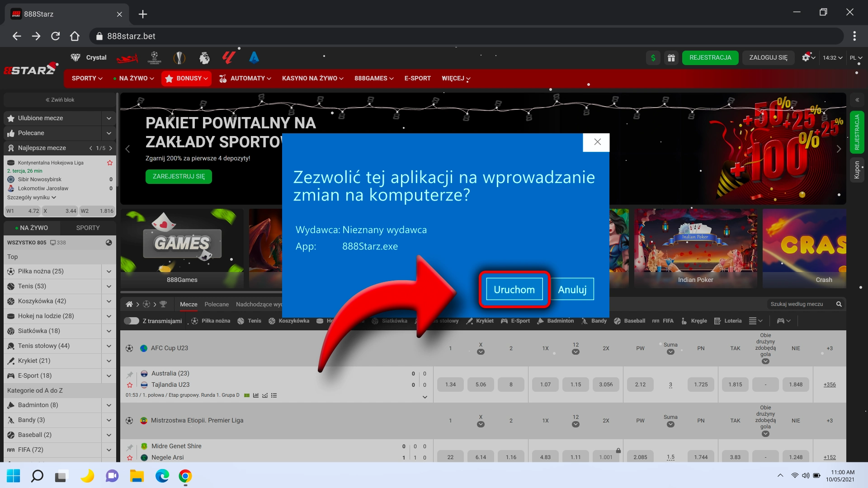Switch to the Polecane tab
868x488 pixels.
[217, 304]
